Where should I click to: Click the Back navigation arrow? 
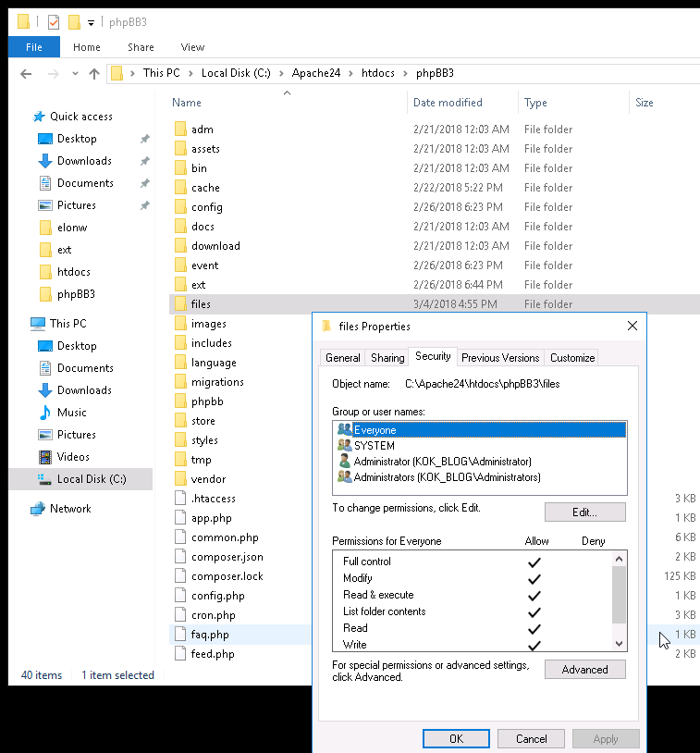(26, 74)
